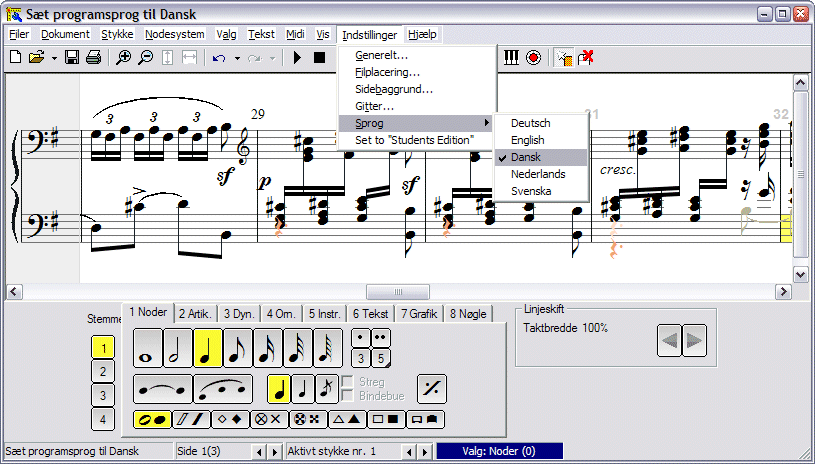Click the tie button
The image size is (815, 464).
163,389
